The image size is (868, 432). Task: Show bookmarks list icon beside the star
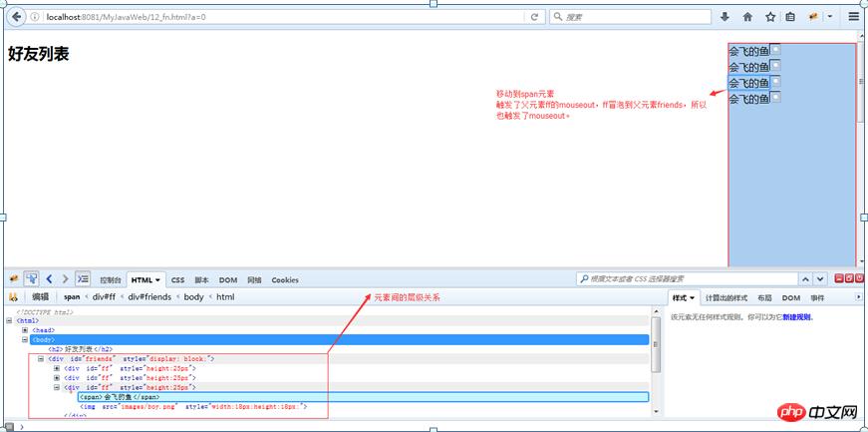[x=790, y=17]
